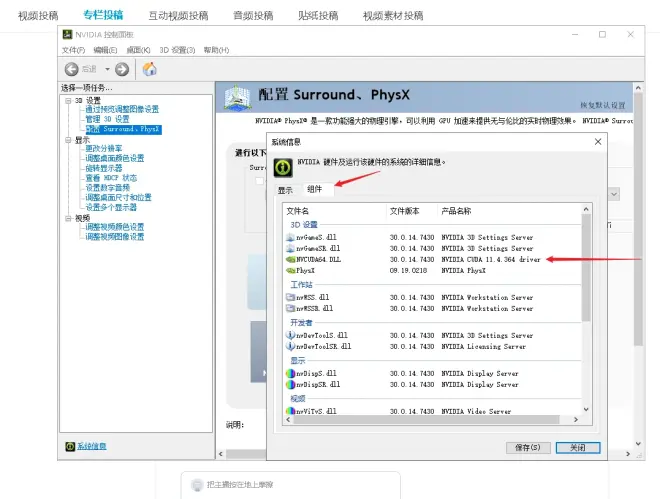
Task: Click the 文件版本 column header
Action: [x=405, y=211]
